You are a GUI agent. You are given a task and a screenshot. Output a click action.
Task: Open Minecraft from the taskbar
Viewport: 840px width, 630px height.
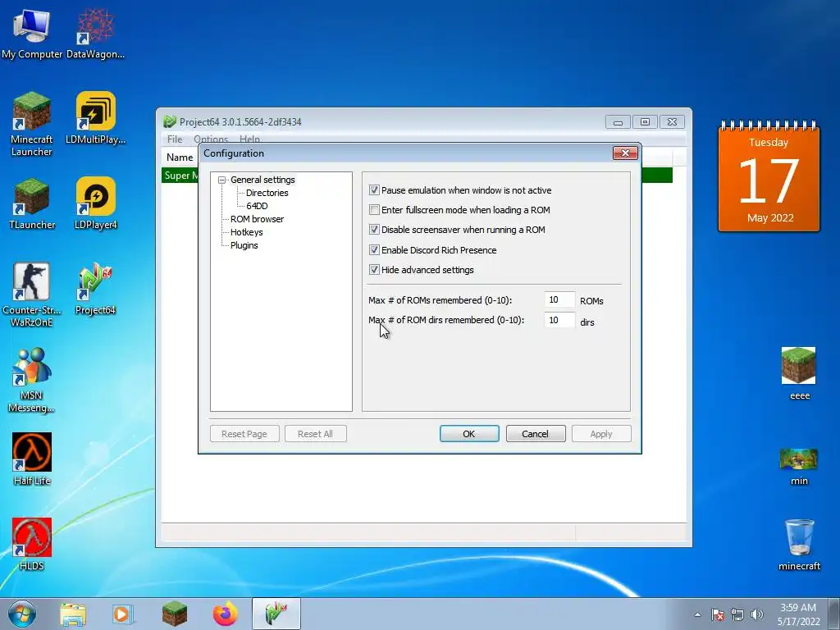point(175,614)
